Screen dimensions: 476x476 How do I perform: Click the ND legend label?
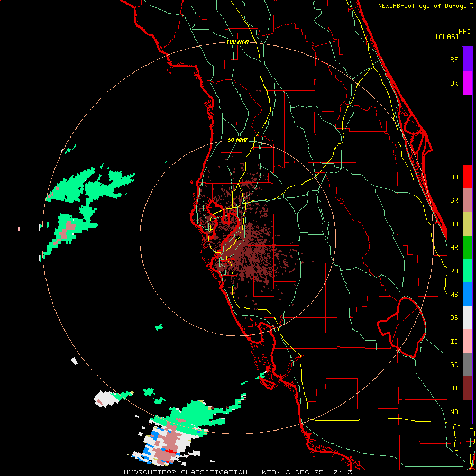click(x=454, y=412)
